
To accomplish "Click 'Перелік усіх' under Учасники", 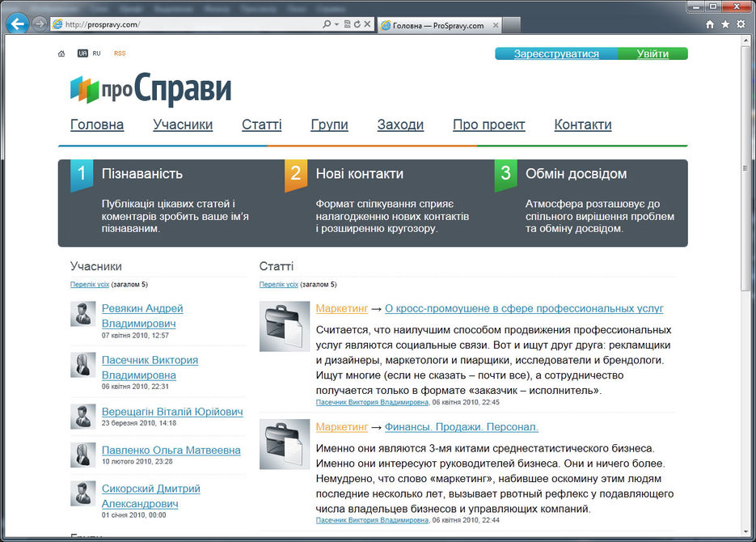I will tap(90, 285).
